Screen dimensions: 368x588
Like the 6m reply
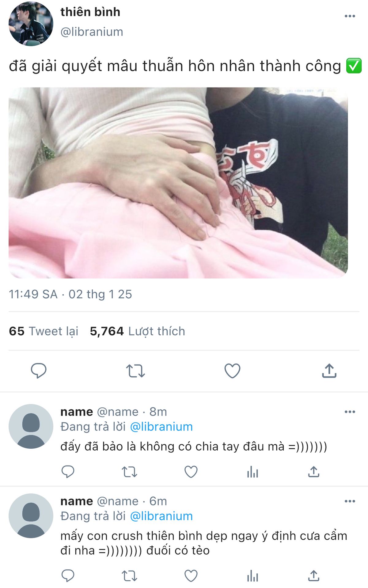pos(191,576)
